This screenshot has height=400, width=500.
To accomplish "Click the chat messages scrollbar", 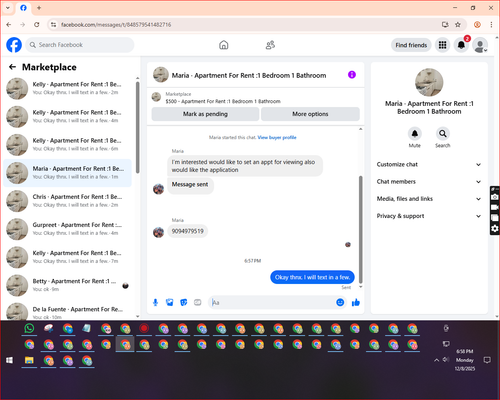I will [360, 229].
